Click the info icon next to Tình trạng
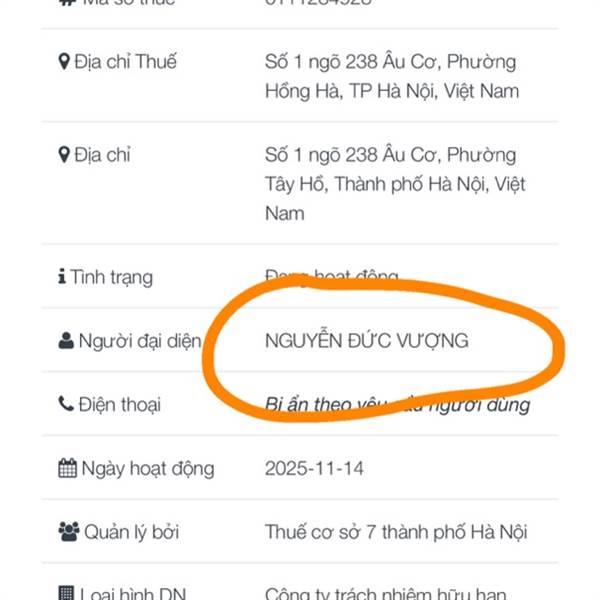600x600 pixels. point(62,277)
